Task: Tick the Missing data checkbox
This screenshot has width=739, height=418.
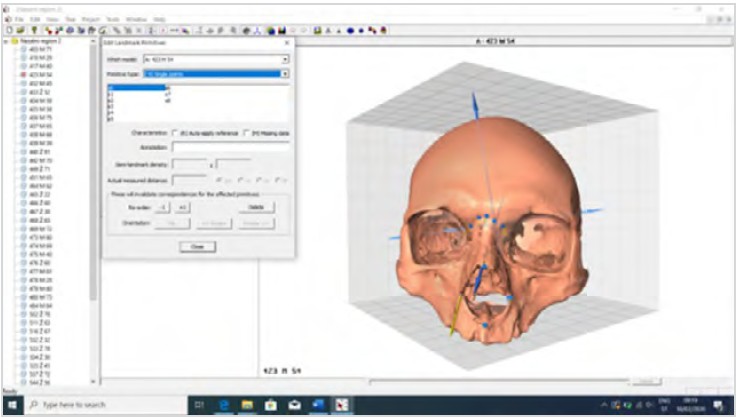Action: 246,133
